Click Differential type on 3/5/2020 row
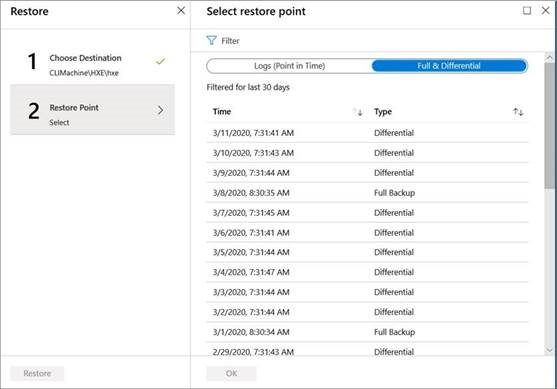The height and width of the screenshot is (389, 557). 394,252
